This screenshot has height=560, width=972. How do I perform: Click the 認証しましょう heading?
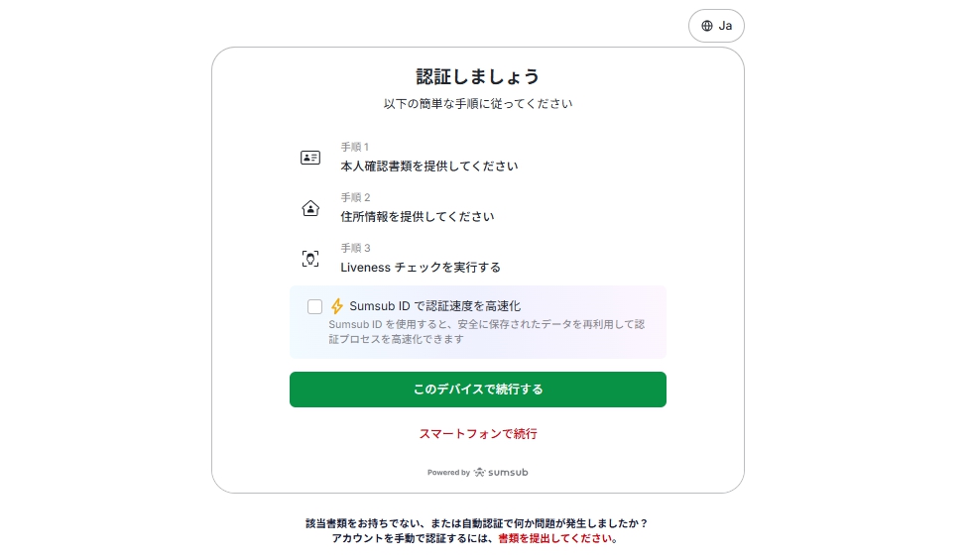pyautogui.click(x=478, y=76)
